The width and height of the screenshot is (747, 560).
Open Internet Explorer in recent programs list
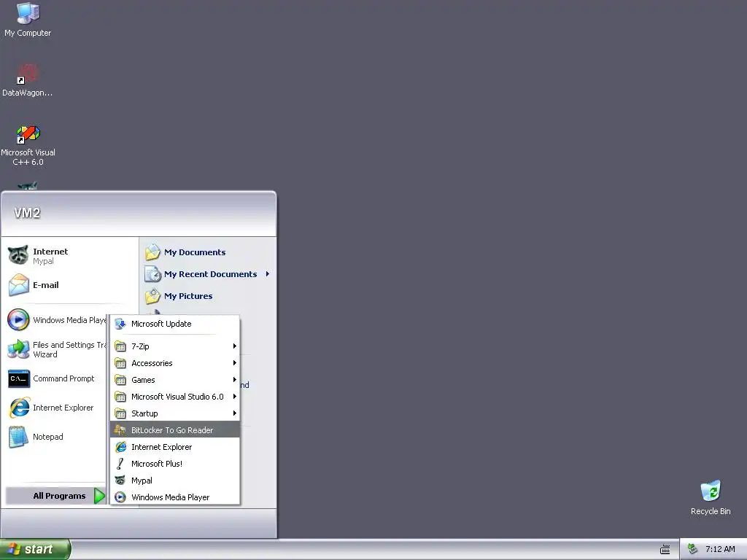coord(57,408)
